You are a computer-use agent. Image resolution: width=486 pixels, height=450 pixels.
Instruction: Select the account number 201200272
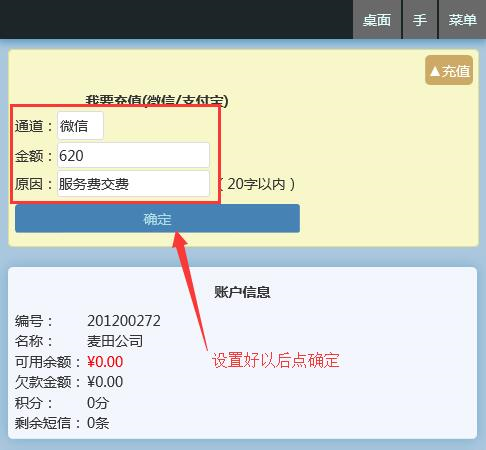point(124,321)
